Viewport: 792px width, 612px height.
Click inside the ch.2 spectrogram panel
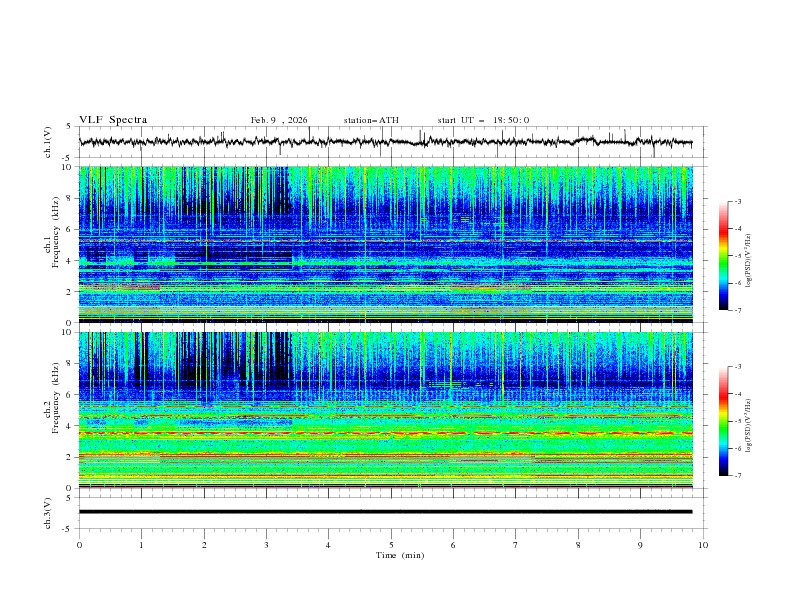(386, 410)
